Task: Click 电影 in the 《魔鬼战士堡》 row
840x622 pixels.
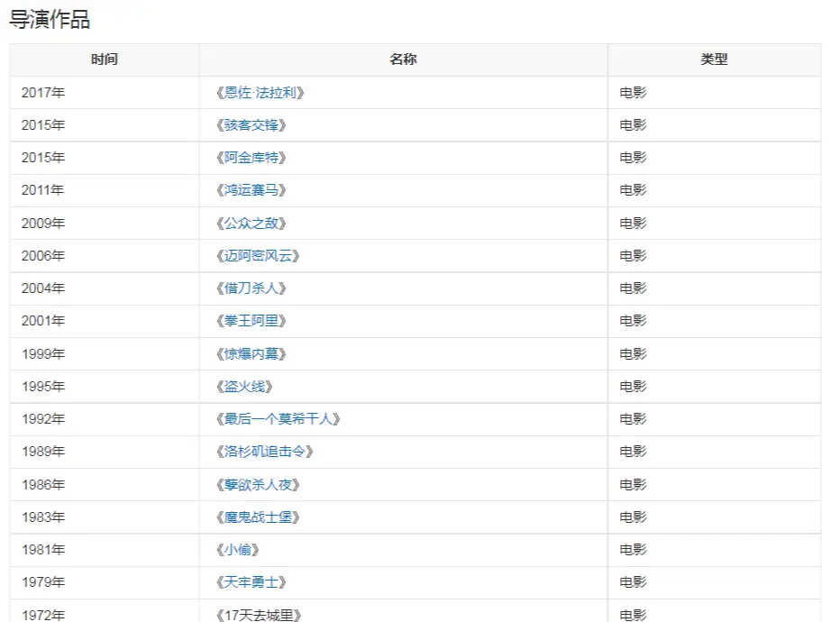Action: (633, 517)
